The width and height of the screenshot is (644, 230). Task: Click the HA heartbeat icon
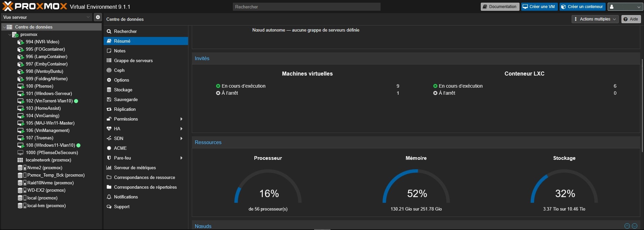click(109, 129)
